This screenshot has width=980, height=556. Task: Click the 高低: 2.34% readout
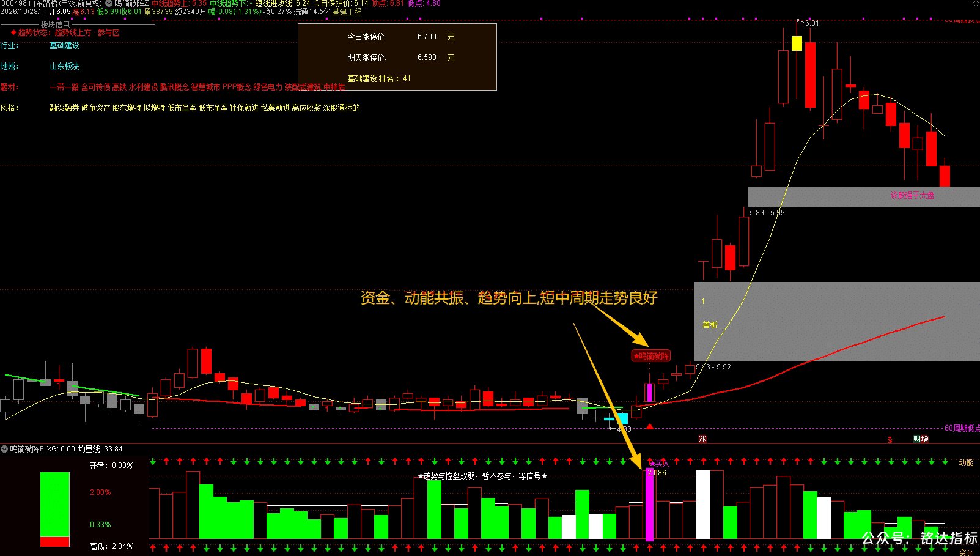coord(111,546)
